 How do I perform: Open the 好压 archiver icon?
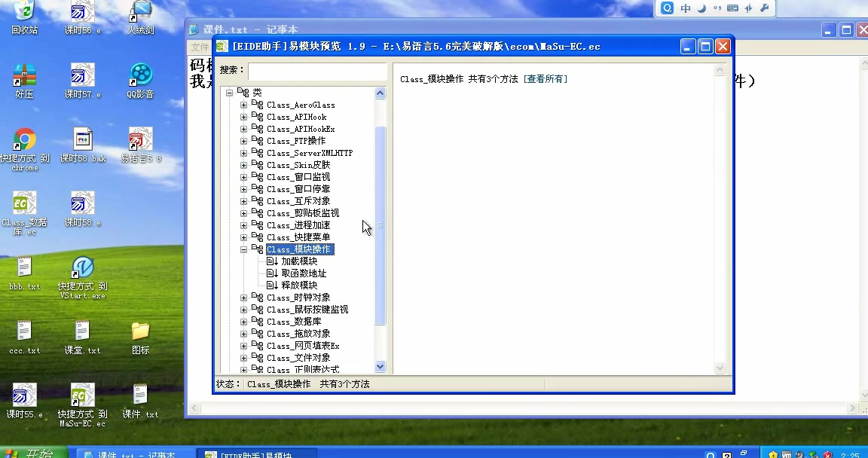tap(25, 75)
